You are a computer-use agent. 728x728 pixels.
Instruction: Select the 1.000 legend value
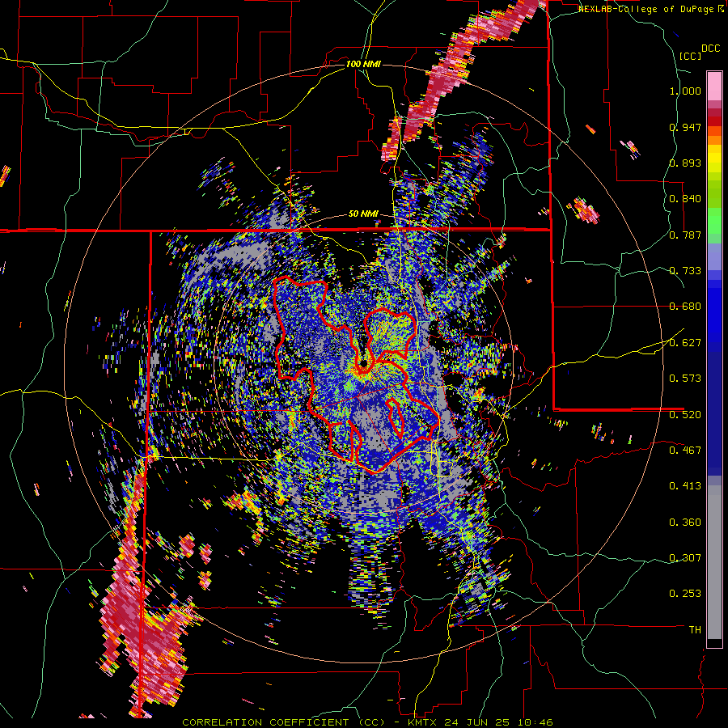(685, 91)
